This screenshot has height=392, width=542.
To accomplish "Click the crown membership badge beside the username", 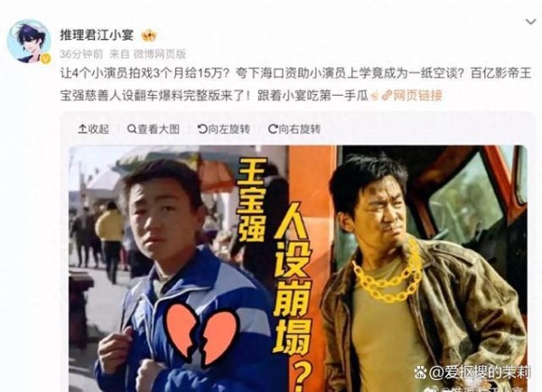I will point(149,35).
